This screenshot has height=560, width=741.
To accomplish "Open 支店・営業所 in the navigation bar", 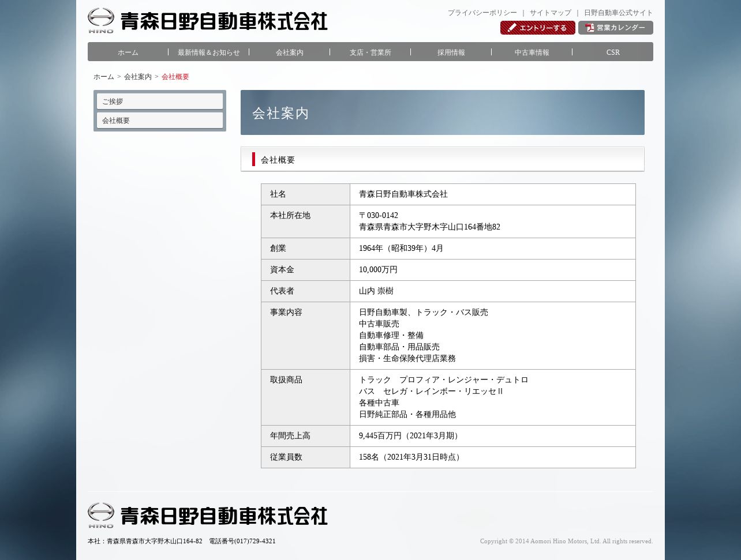I will (x=370, y=52).
